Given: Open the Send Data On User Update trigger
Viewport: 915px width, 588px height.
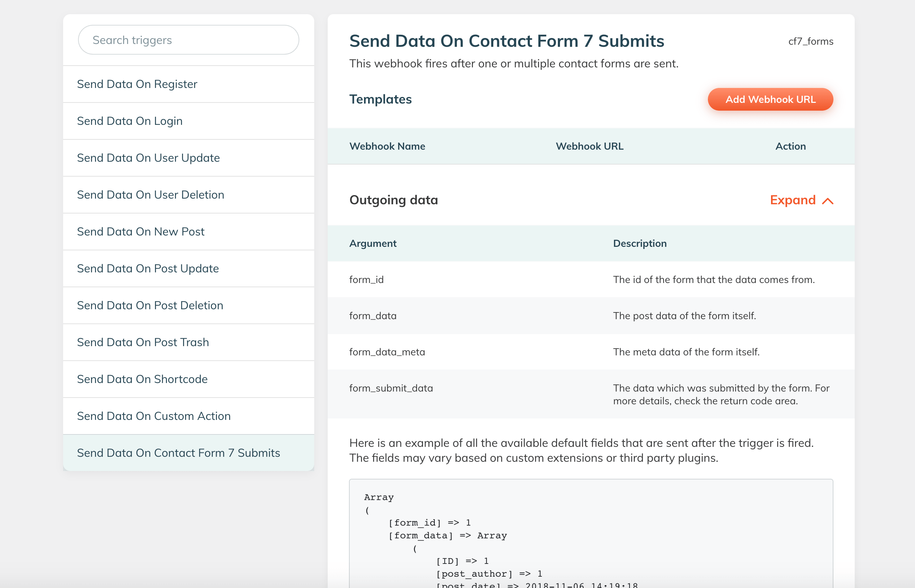Looking at the screenshot, I should [x=149, y=158].
